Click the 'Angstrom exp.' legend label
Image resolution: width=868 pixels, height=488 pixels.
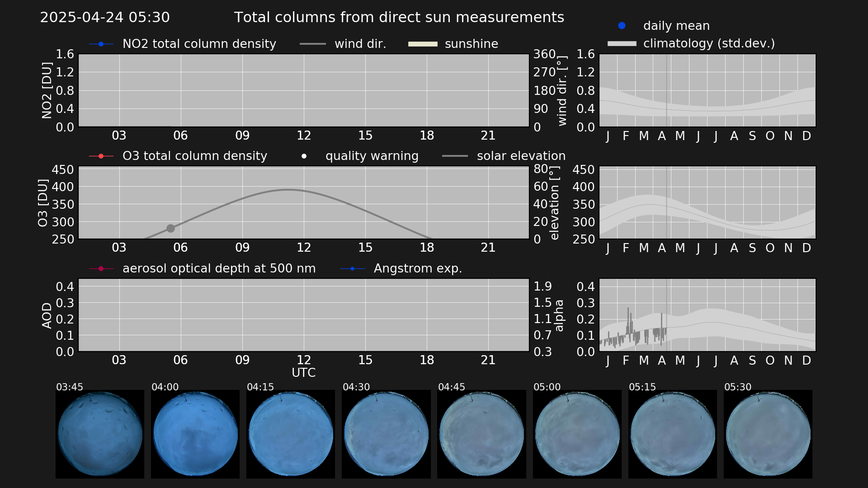pyautogui.click(x=418, y=268)
